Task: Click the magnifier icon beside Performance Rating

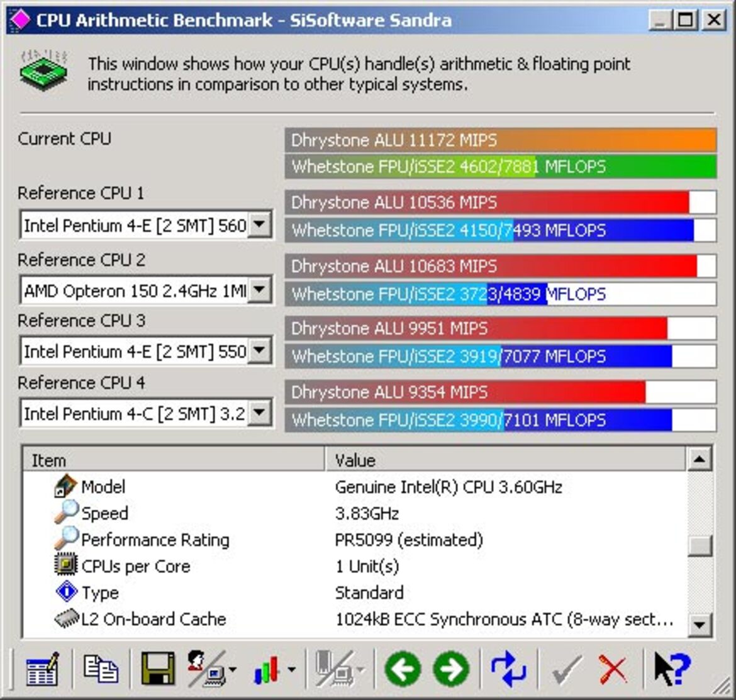Action: tap(66, 538)
